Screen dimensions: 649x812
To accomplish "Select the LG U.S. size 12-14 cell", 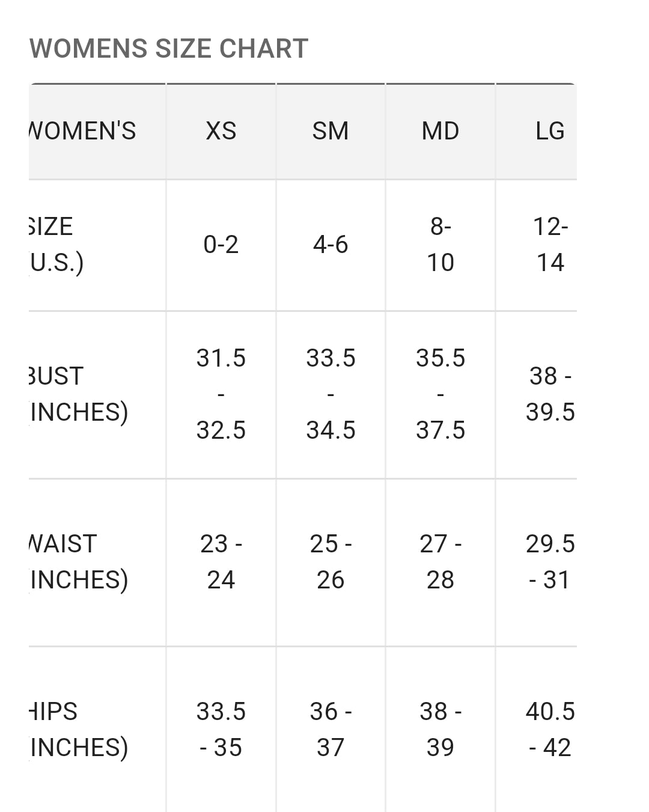I will point(536,245).
